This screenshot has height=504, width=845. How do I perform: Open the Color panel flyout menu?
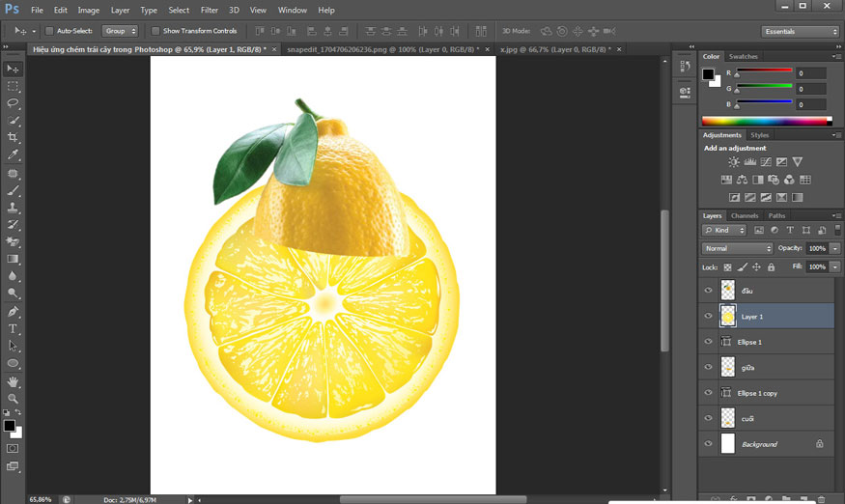(x=836, y=57)
